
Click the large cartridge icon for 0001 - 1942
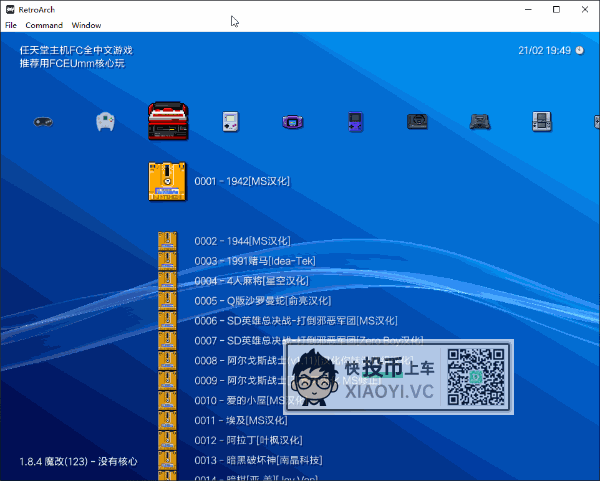[x=168, y=182]
